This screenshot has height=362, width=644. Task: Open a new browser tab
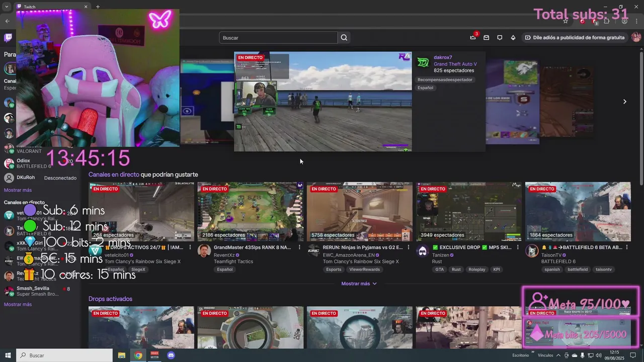(x=98, y=7)
